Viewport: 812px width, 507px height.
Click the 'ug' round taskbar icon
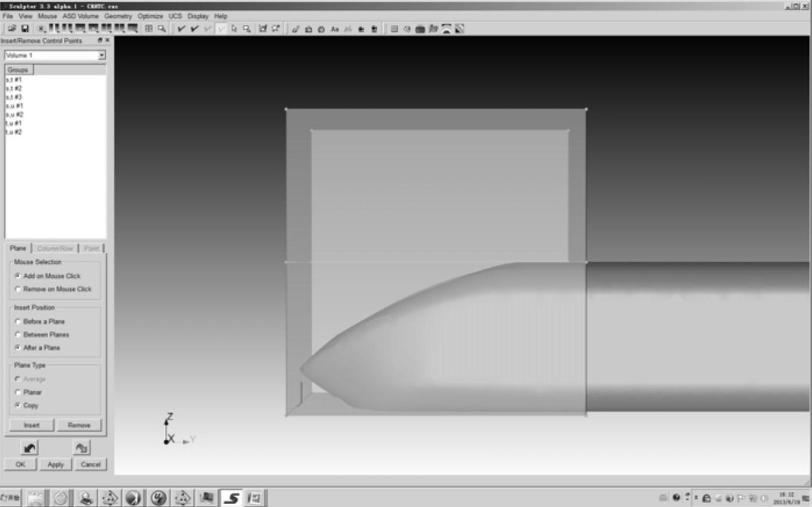pos(158,498)
